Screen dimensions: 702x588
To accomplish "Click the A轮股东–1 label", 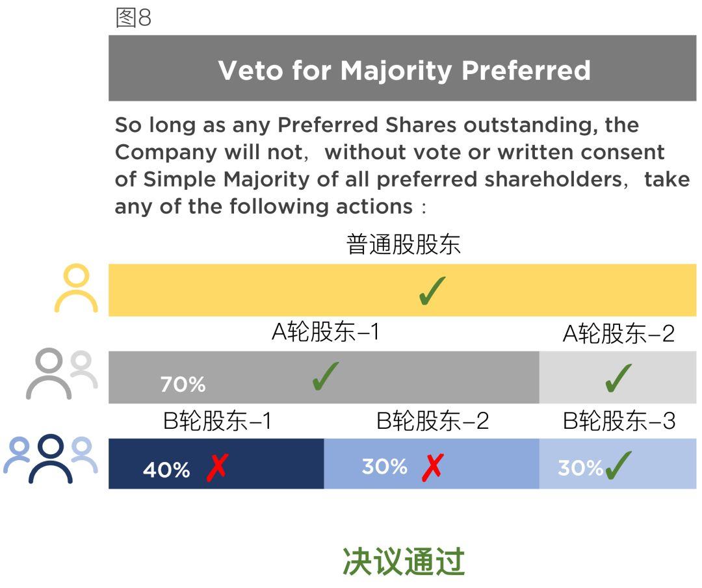I will click(x=325, y=333).
